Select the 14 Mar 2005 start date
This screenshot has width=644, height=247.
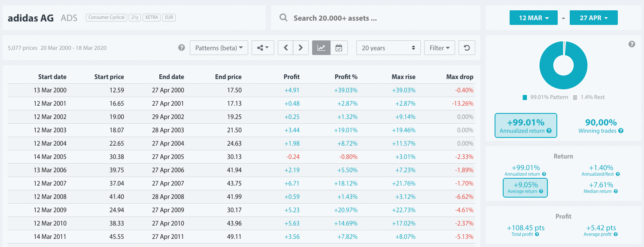pyautogui.click(x=50, y=157)
